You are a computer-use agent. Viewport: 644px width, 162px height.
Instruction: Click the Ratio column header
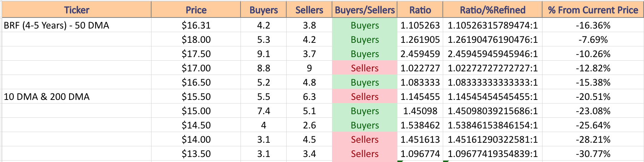[420, 10]
